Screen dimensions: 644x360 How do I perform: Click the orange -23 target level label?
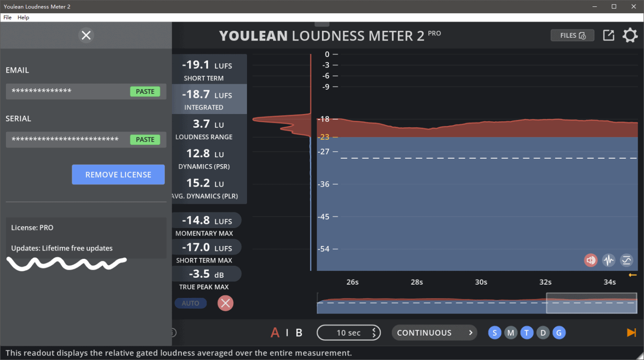(323, 137)
